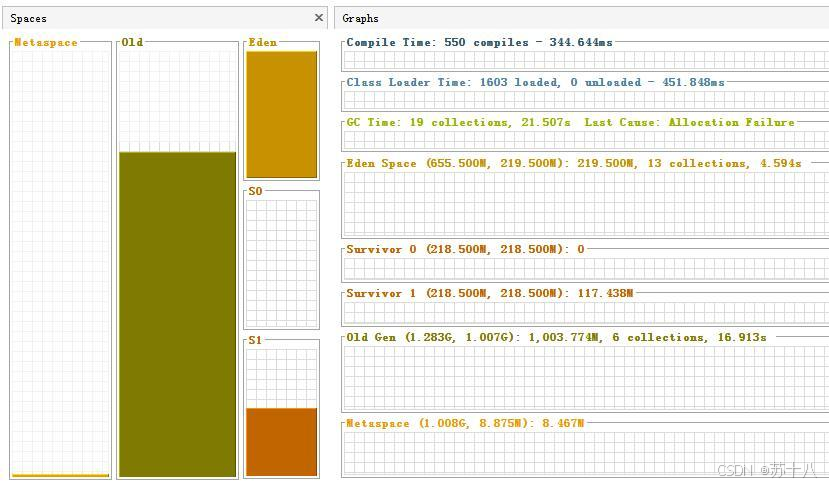The height and width of the screenshot is (486, 829).
Task: Click 'Survivor 0 (218.500M, 218.500M): 0' text
Action: click(x=466, y=249)
